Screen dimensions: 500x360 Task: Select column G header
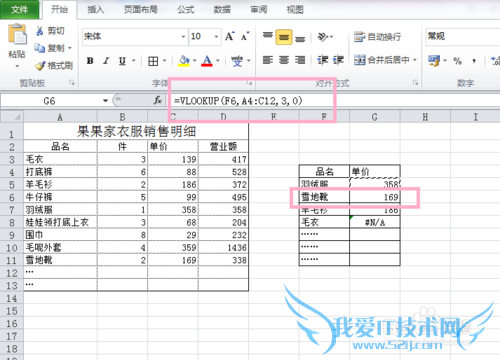coord(375,117)
